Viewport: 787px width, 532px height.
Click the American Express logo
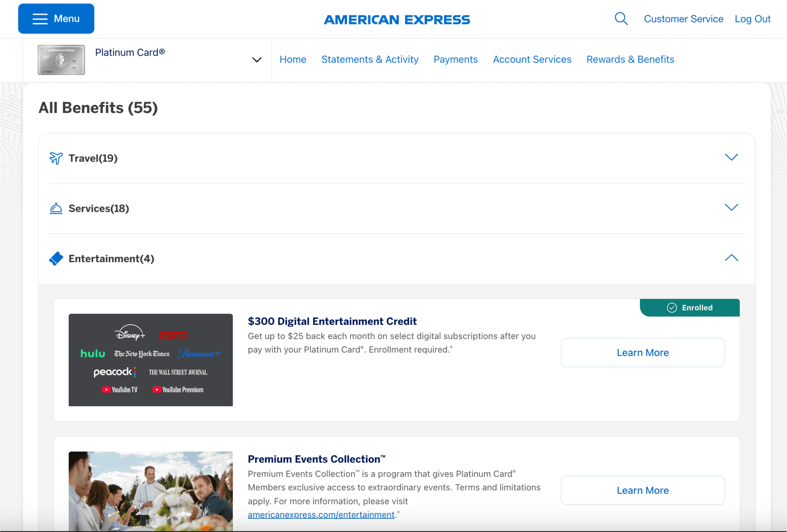pyautogui.click(x=397, y=19)
